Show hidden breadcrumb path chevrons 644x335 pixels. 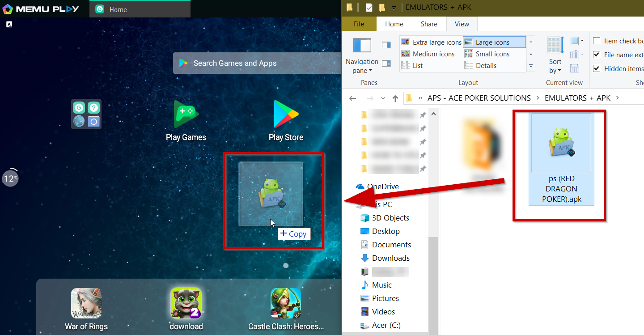click(421, 98)
